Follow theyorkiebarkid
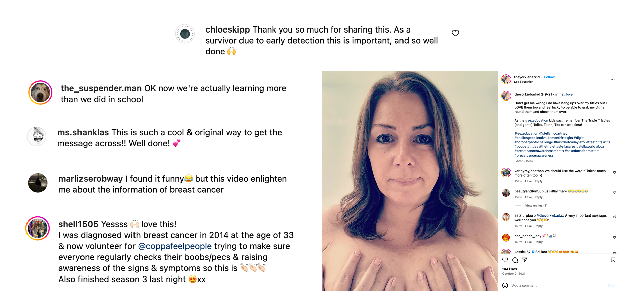The height and width of the screenshot is (308, 644). (x=549, y=77)
